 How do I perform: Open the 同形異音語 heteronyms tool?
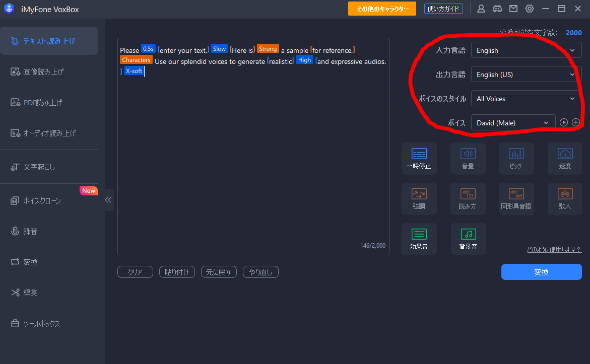coord(516,198)
